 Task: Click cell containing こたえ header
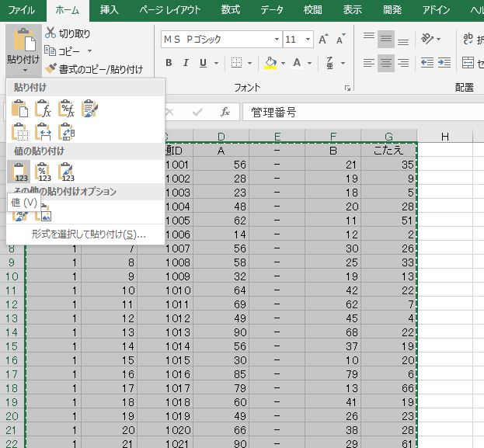[388, 151]
